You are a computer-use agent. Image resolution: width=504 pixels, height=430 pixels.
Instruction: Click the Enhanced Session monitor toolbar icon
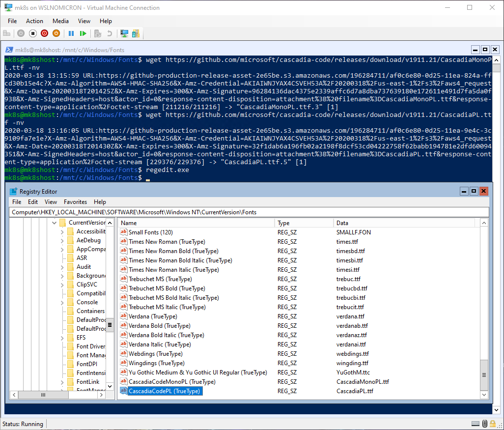(x=124, y=33)
